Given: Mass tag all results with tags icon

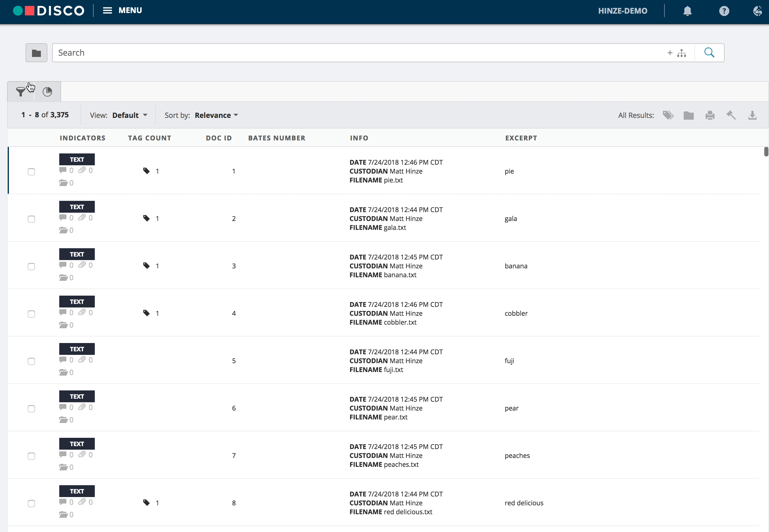Looking at the screenshot, I should [668, 115].
